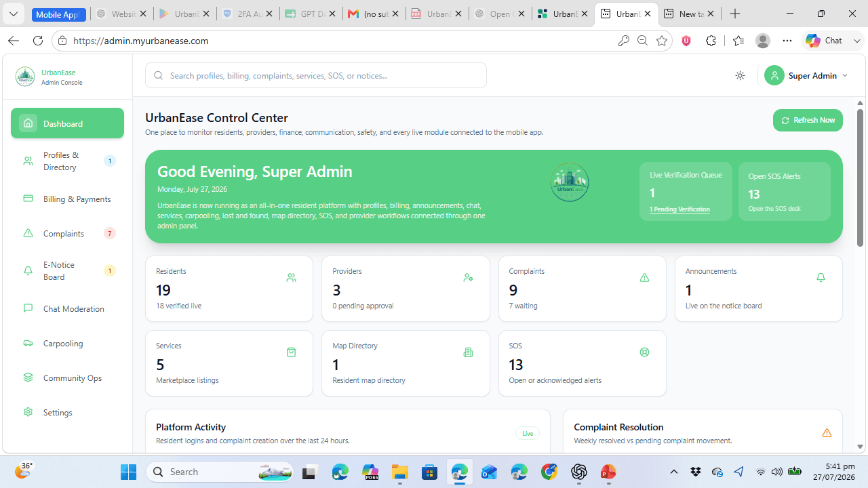Click the Complaint Resolution warning icon
The width and height of the screenshot is (868, 488).
[x=827, y=433]
